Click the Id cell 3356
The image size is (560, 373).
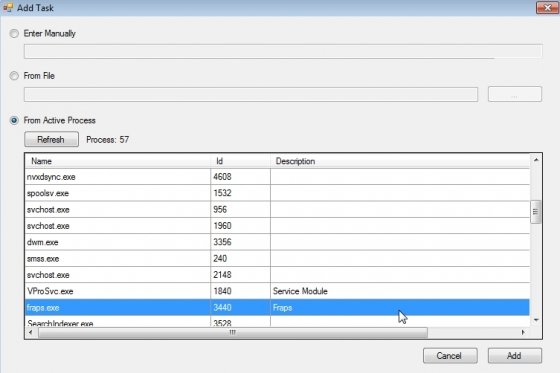click(x=240, y=242)
